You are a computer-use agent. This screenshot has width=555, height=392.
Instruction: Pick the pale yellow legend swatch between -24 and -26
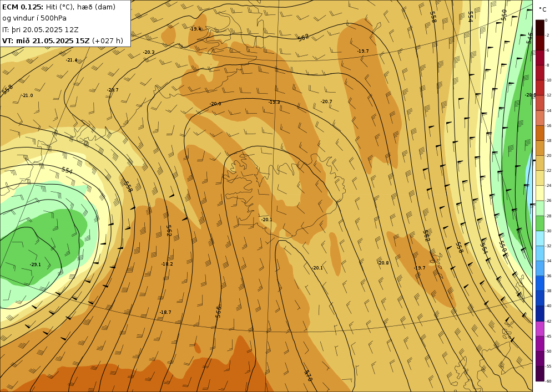tap(540, 193)
